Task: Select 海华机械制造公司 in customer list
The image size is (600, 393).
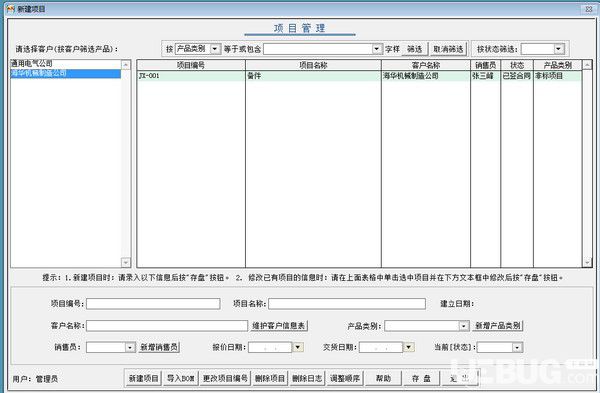Action: coord(65,73)
